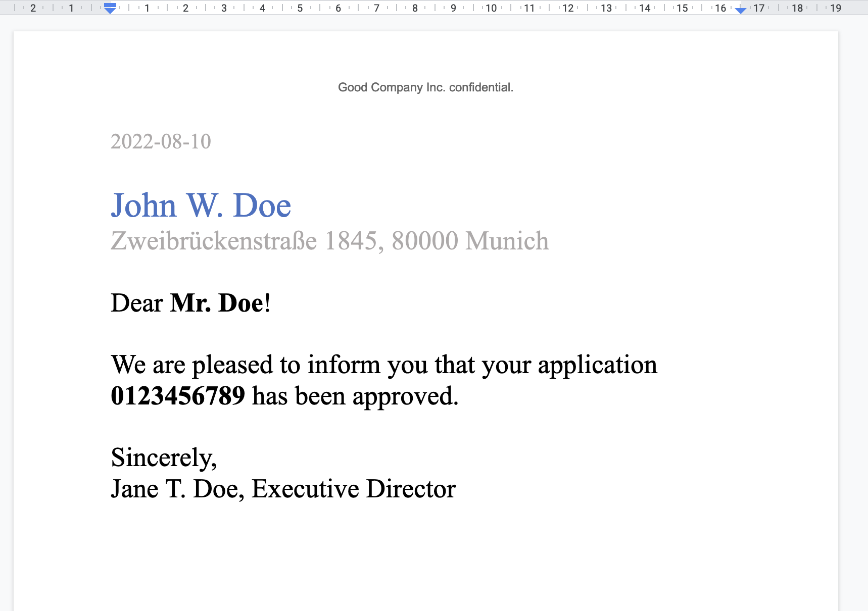Click the 12 mark on the ruler
The height and width of the screenshot is (611, 868).
pyautogui.click(x=567, y=8)
